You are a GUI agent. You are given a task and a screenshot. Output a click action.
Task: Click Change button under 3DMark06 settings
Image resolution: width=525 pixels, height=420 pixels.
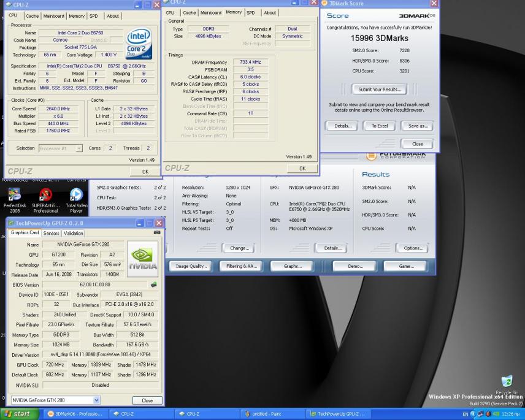point(239,248)
